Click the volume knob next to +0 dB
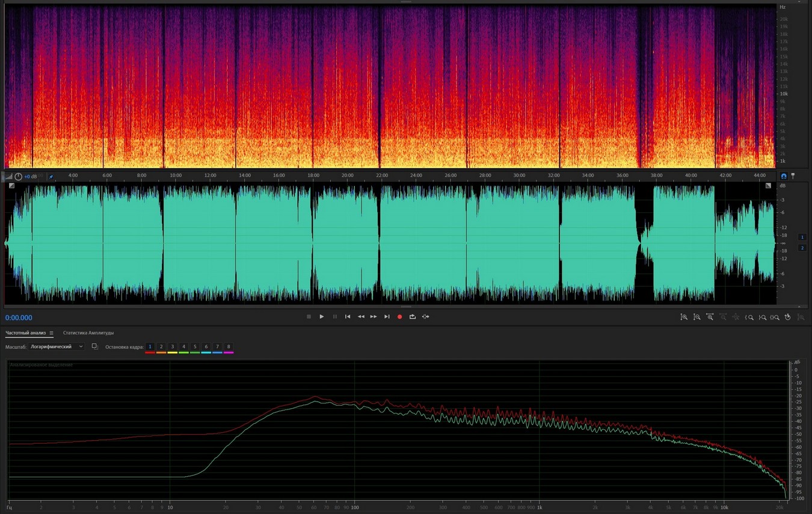 (18, 177)
